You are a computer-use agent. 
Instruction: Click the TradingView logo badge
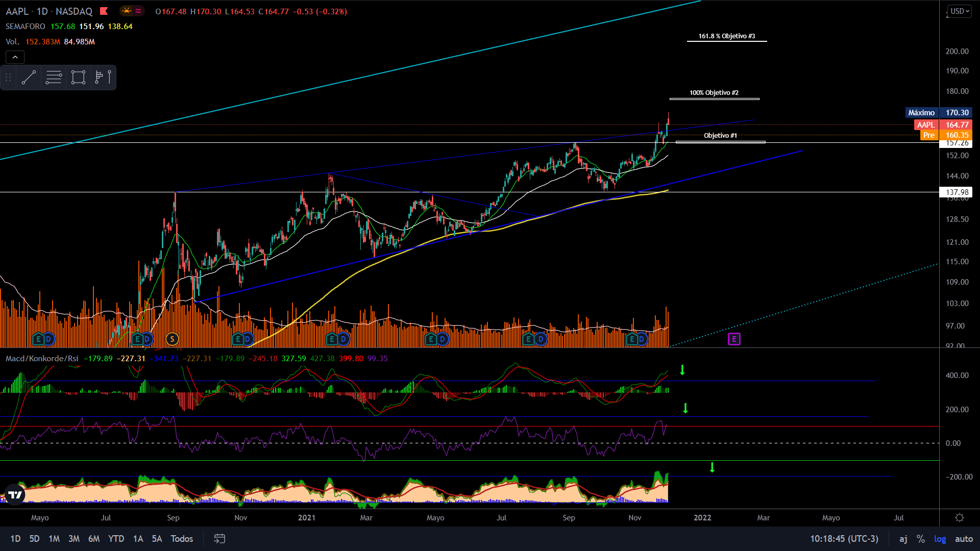[15, 494]
